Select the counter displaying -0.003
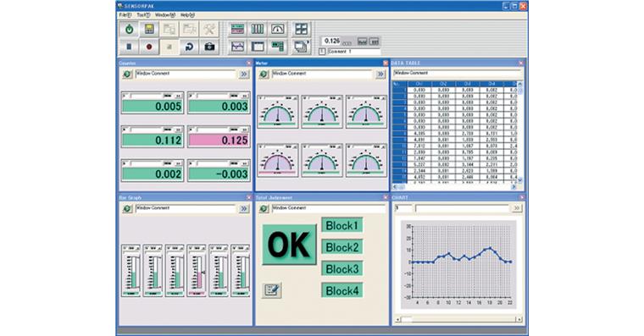 point(219,170)
